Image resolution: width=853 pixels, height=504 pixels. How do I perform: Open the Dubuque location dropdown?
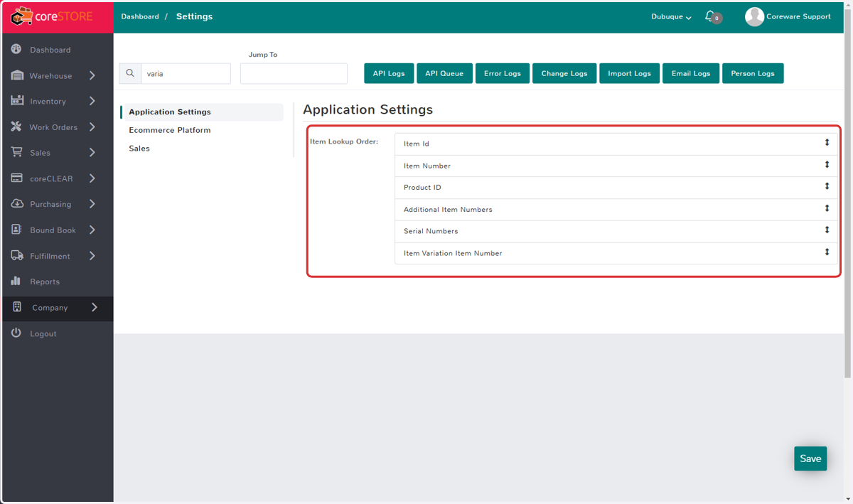[671, 16]
